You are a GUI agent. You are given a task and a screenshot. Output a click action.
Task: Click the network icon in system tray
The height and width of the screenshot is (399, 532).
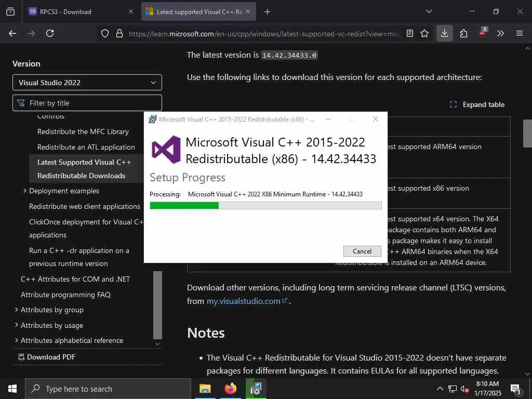click(x=453, y=389)
